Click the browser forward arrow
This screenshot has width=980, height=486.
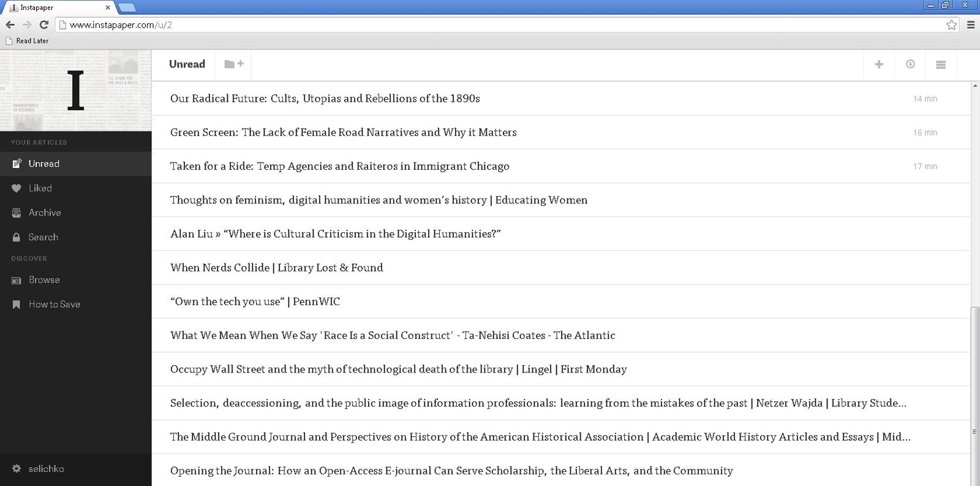pyautogui.click(x=27, y=25)
